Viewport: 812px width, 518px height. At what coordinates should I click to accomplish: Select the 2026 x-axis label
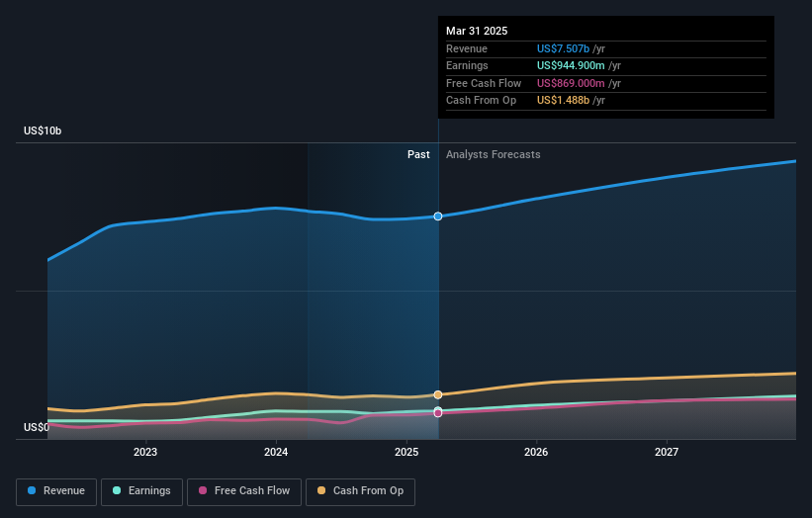(x=536, y=452)
